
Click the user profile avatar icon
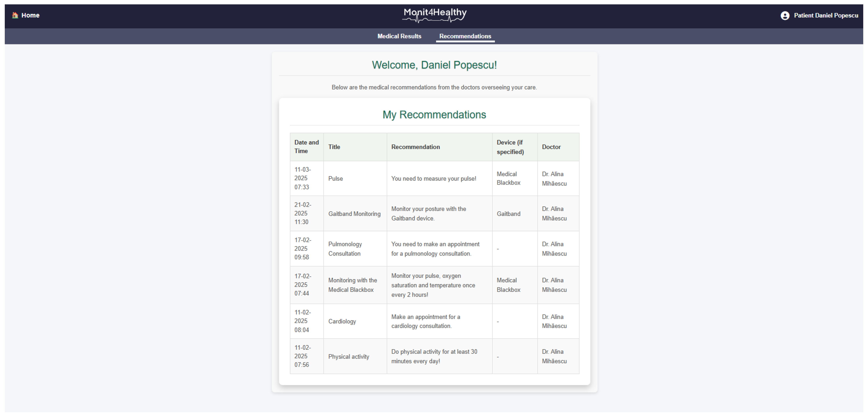pyautogui.click(x=785, y=15)
